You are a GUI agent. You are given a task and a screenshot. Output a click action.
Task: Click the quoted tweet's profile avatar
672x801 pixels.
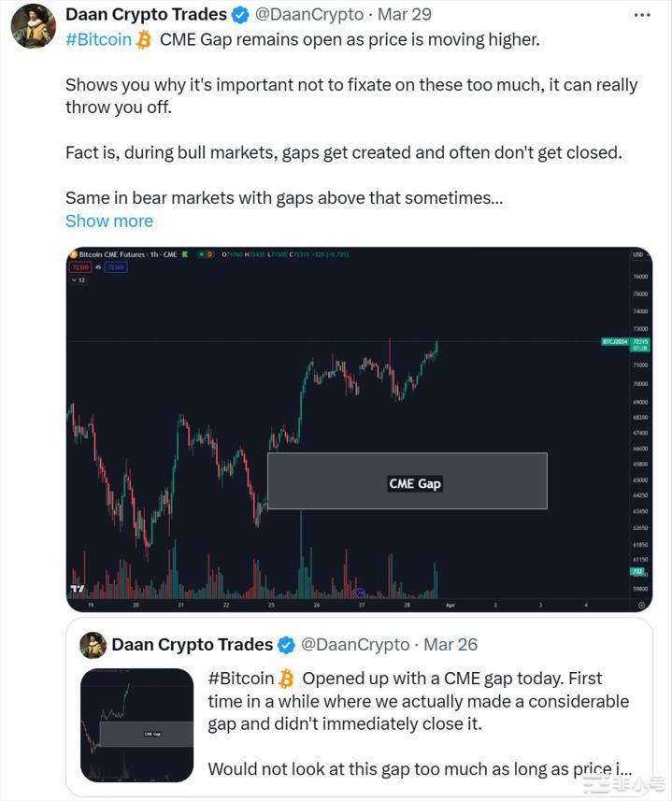coord(93,645)
